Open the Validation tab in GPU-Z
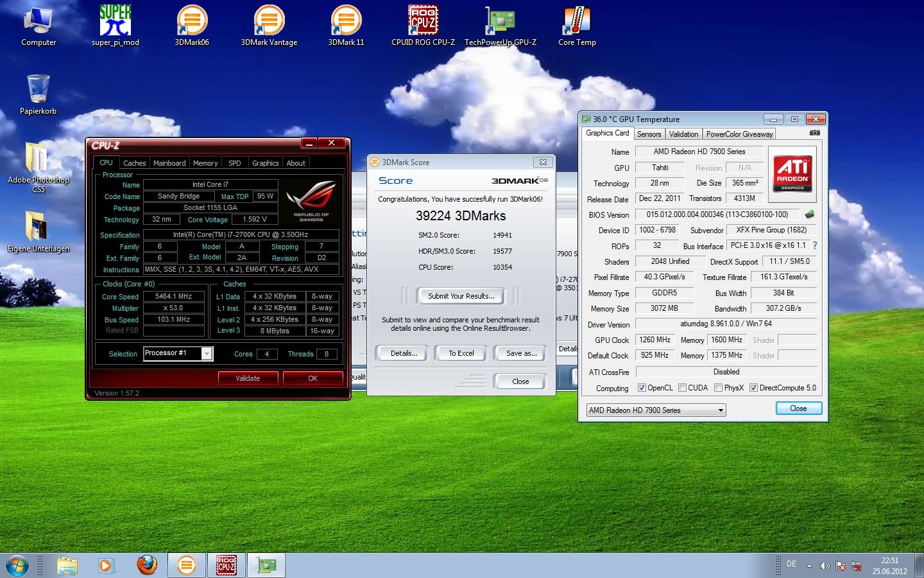 [x=683, y=134]
